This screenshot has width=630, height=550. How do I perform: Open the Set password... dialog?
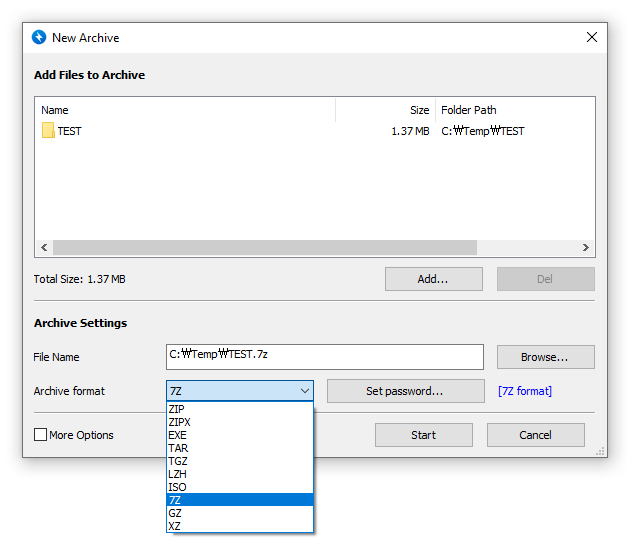tap(404, 391)
